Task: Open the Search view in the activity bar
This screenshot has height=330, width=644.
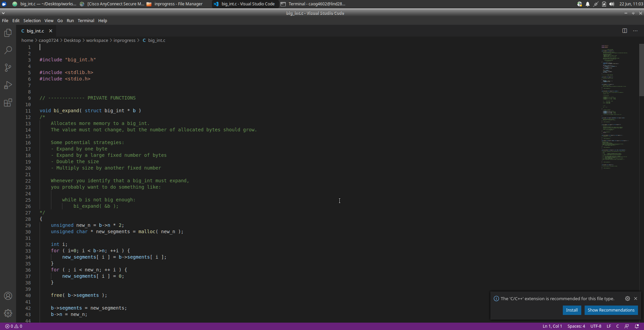Action: 8,50
